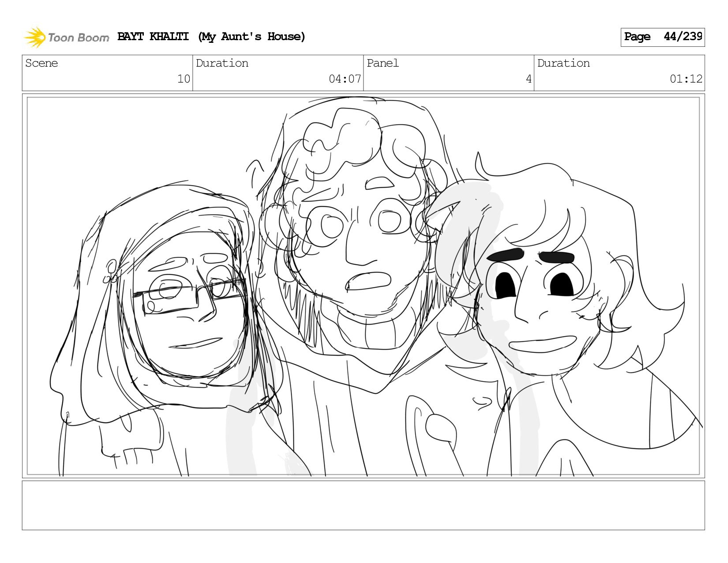Click the empty notes box below the panel
This screenshot has height=563, width=728.
[x=364, y=505]
